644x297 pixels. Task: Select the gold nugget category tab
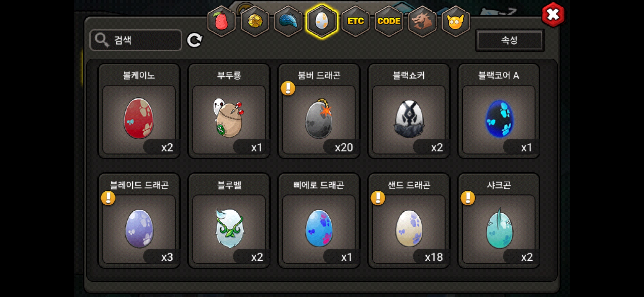point(255,21)
